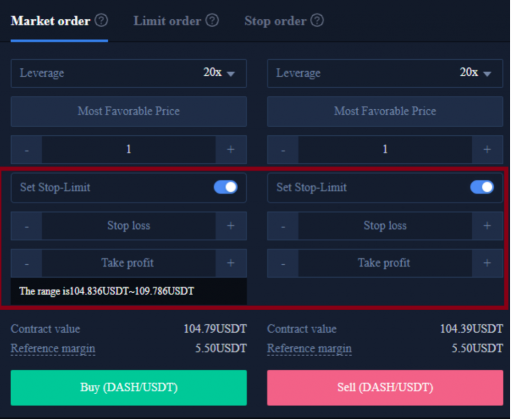This screenshot has width=511, height=420.
Task: Select Market order tab
Action: pyautogui.click(x=50, y=21)
